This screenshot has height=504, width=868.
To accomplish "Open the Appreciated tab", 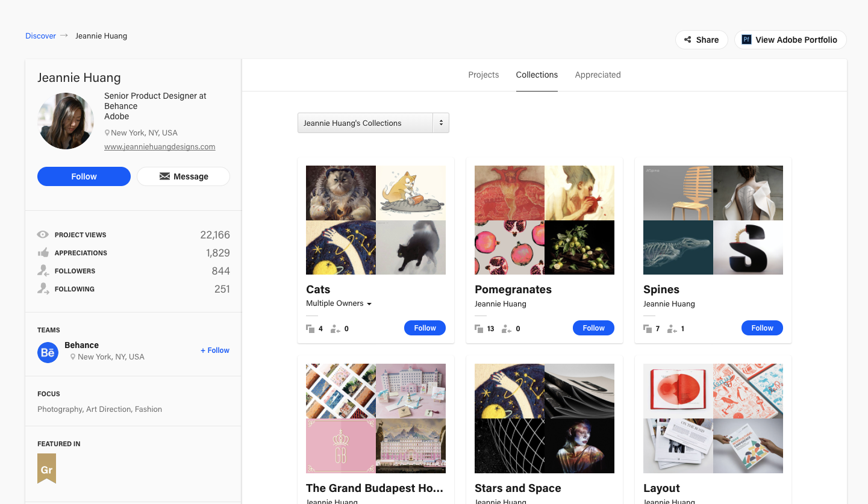I will (598, 75).
